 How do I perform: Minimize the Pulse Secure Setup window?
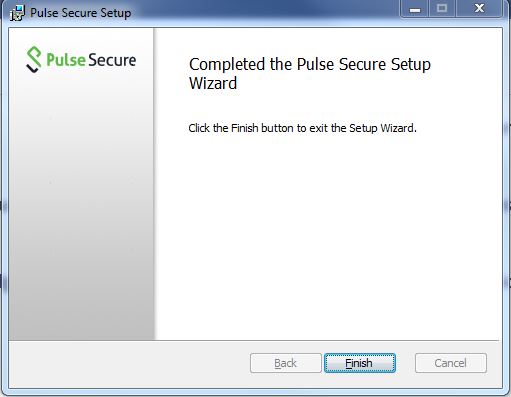(415, 9)
